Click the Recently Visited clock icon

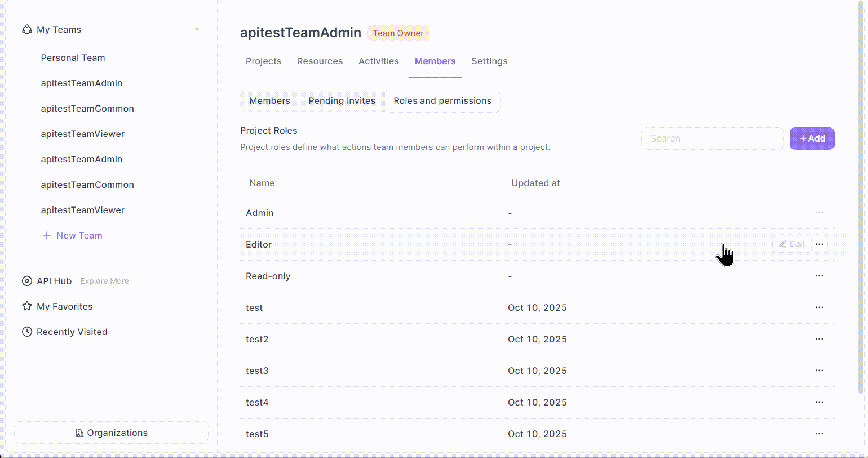(26, 332)
